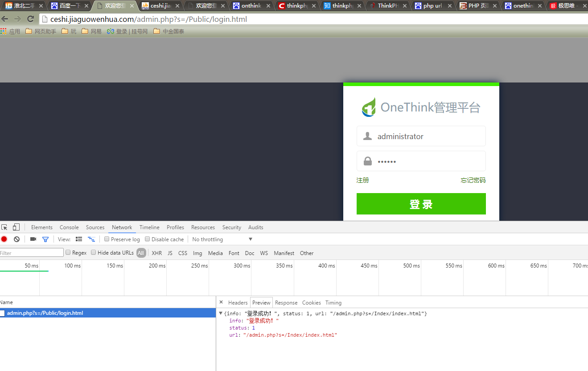Collapse the JSON response object triangle
Image resolution: width=588 pixels, height=371 pixels.
click(221, 313)
